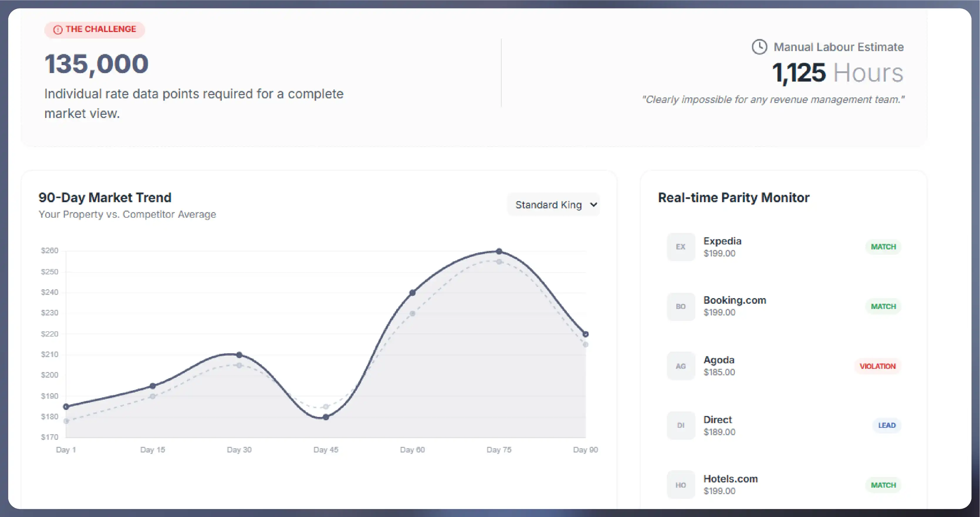Click the LEAD badge beside Direct

click(887, 425)
